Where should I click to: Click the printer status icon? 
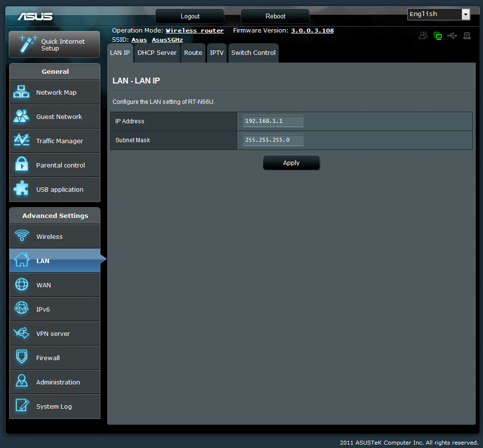(x=467, y=36)
